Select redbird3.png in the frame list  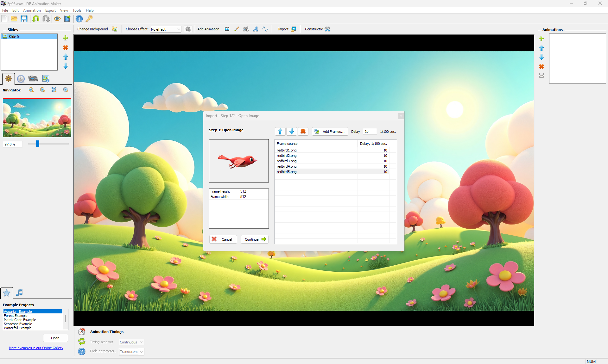coord(287,161)
